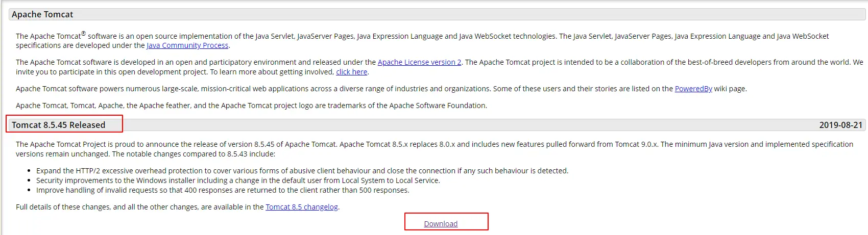Viewport: 868px width, 235px height.
Task: Click the 2019-08-21 release date
Action: [x=840, y=125]
